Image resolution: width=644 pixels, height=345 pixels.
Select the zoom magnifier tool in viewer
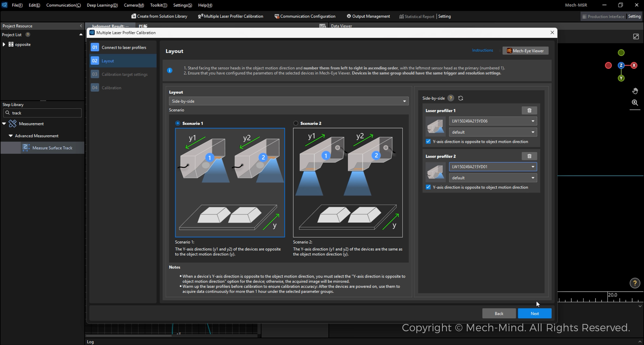(x=635, y=103)
